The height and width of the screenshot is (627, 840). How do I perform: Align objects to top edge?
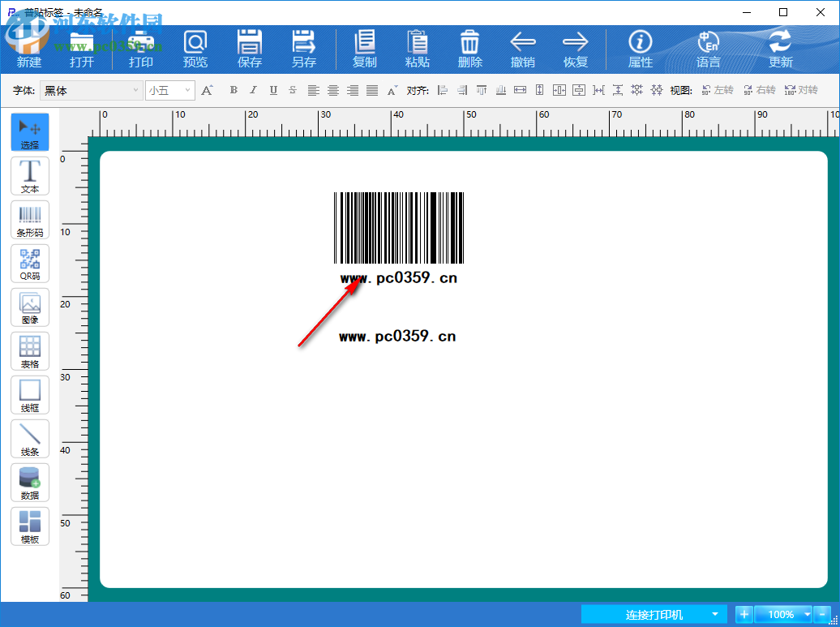click(482, 90)
